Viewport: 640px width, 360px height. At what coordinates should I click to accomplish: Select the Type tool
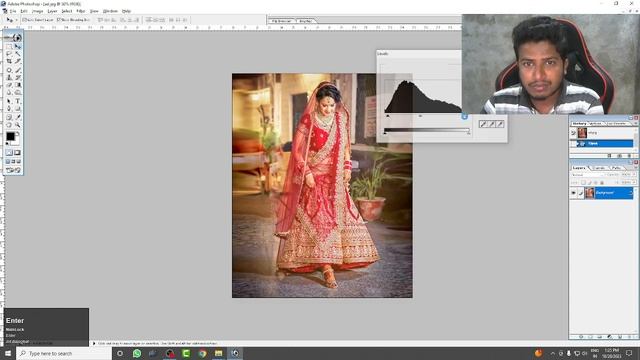point(18,101)
